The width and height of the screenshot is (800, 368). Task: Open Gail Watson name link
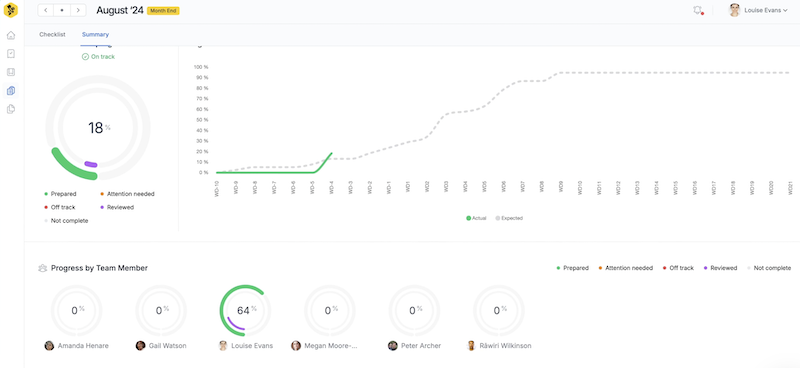click(167, 346)
